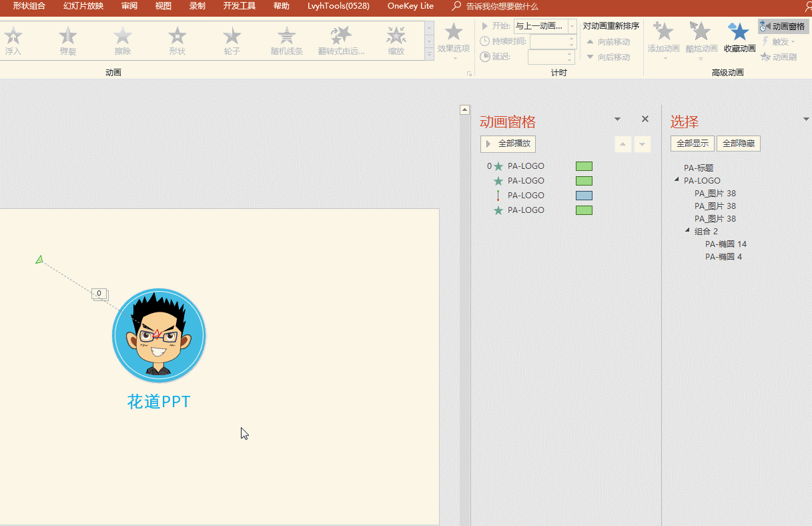The height and width of the screenshot is (526, 812).
Task: Click the 酷炫动画 icon
Action: pyautogui.click(x=701, y=32)
